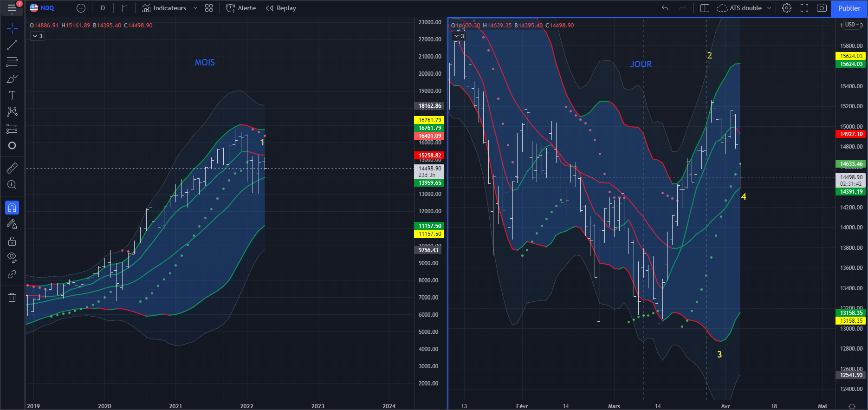
Task: Open the Fibonacci and Gann tools
Action: click(12, 62)
